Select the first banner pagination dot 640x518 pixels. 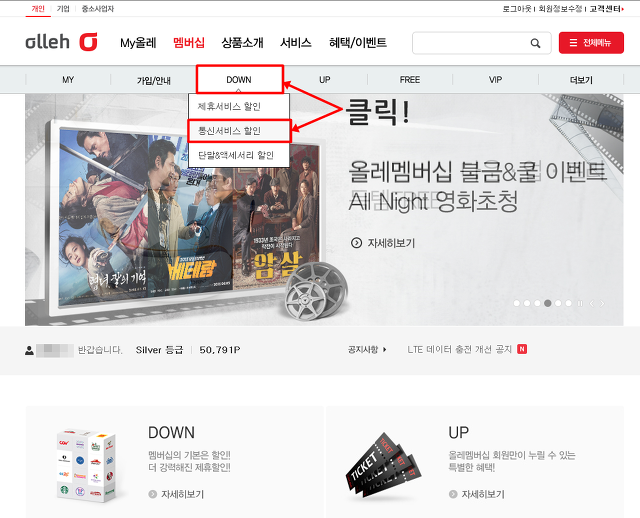517,303
